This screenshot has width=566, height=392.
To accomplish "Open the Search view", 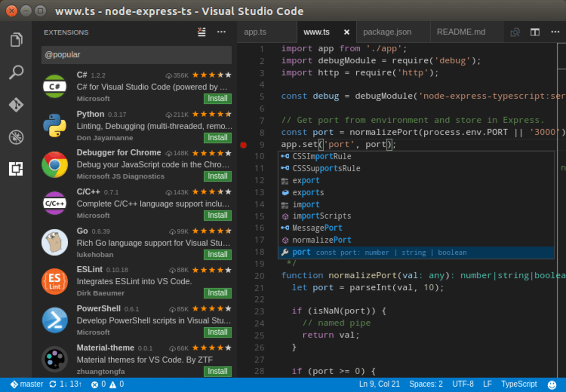I will point(16,72).
